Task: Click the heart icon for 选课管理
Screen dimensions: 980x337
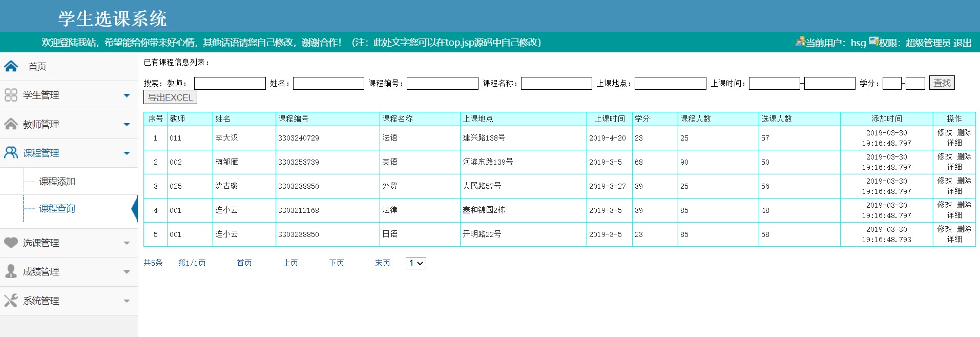Action: tap(11, 242)
